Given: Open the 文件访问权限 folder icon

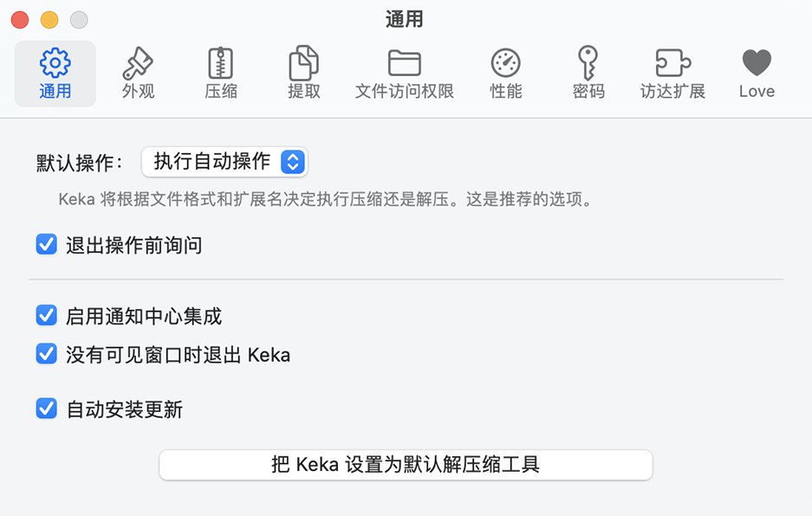Looking at the screenshot, I should click(404, 63).
